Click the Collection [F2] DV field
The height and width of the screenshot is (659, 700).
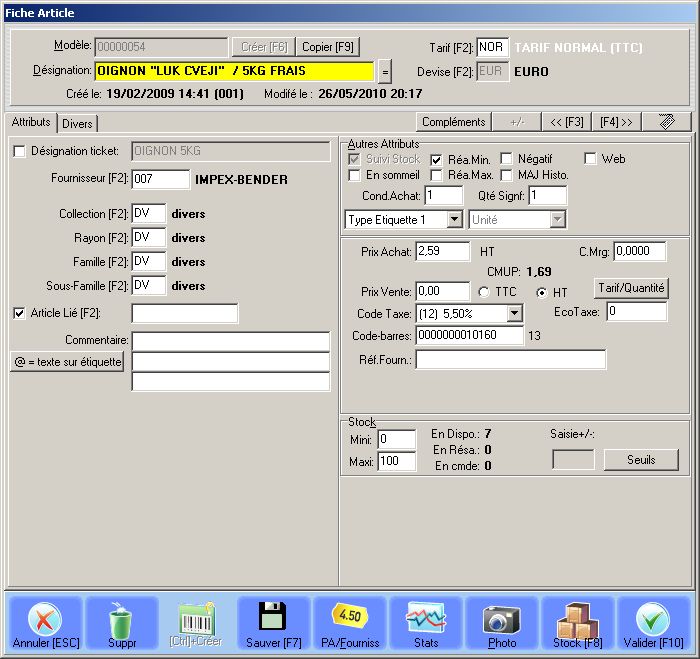pyautogui.click(x=149, y=213)
